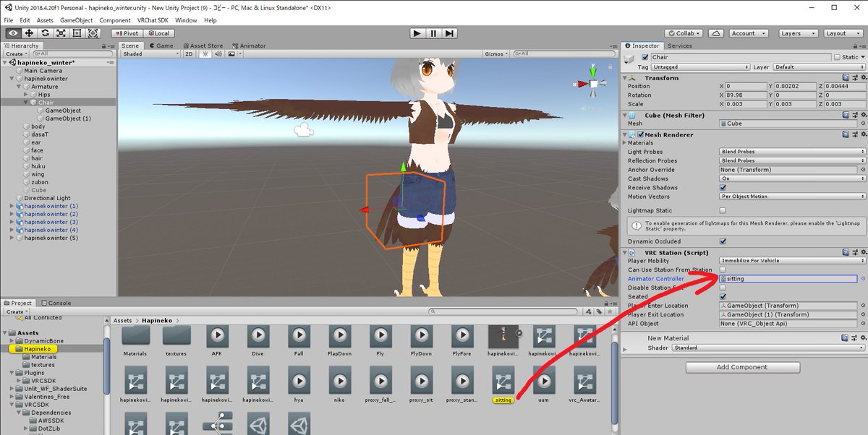Toggle scene effects image icon
This screenshot has width=868, height=435.
tap(233, 54)
